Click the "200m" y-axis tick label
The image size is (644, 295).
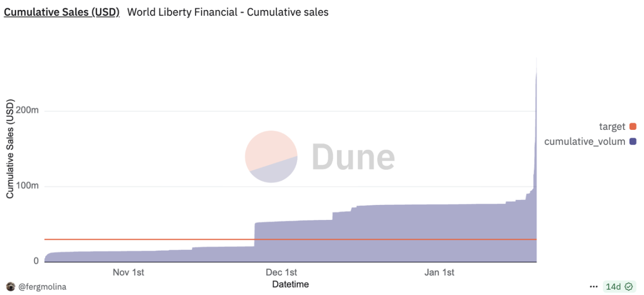pyautogui.click(x=28, y=111)
